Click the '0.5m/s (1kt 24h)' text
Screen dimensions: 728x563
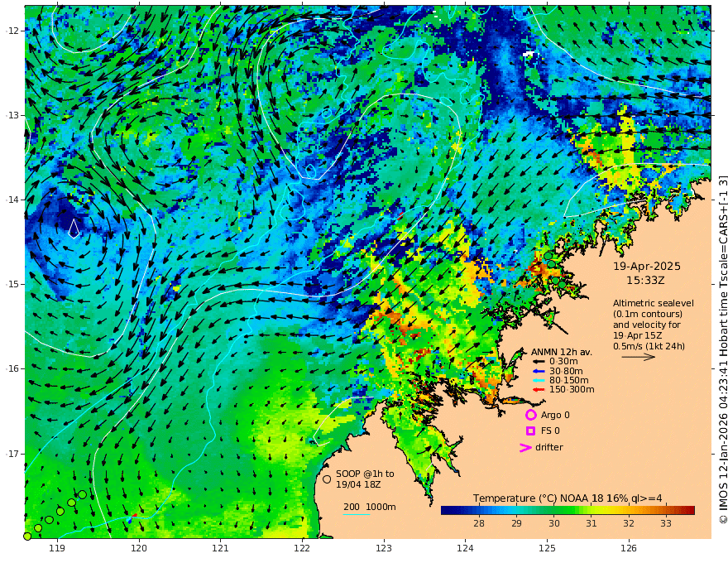[649, 347]
